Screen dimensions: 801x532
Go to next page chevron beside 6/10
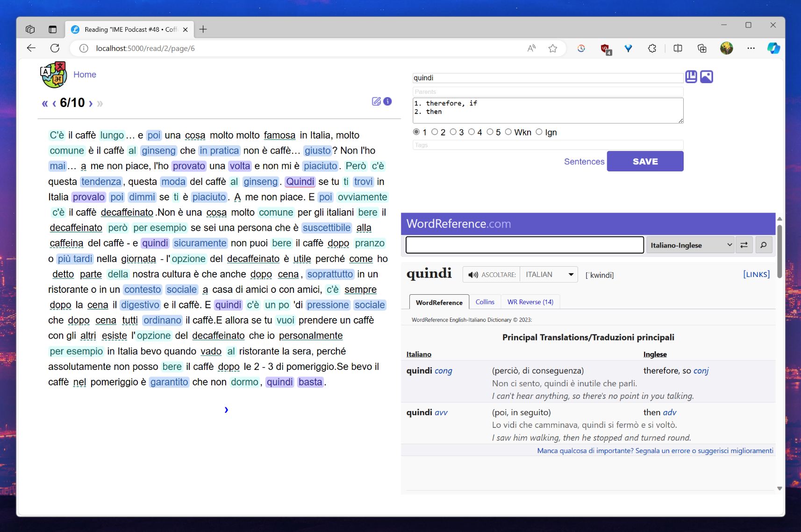tap(91, 103)
